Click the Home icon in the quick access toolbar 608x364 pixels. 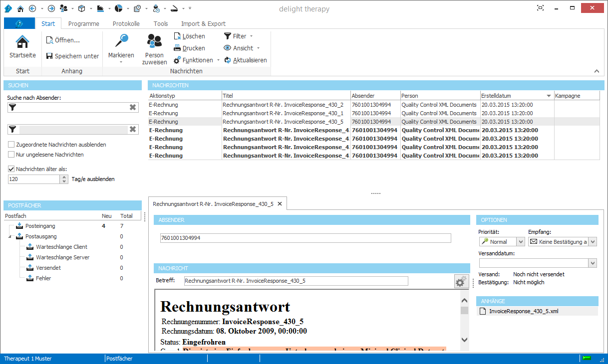click(20, 8)
